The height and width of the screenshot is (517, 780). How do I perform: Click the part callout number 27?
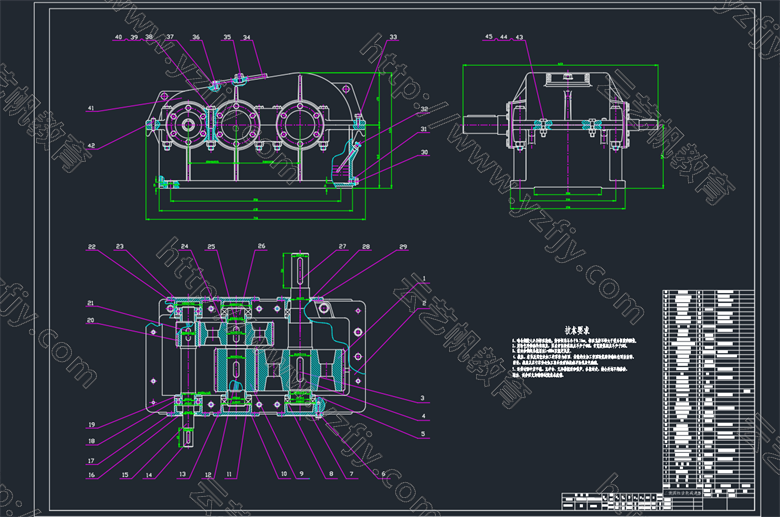pos(343,246)
